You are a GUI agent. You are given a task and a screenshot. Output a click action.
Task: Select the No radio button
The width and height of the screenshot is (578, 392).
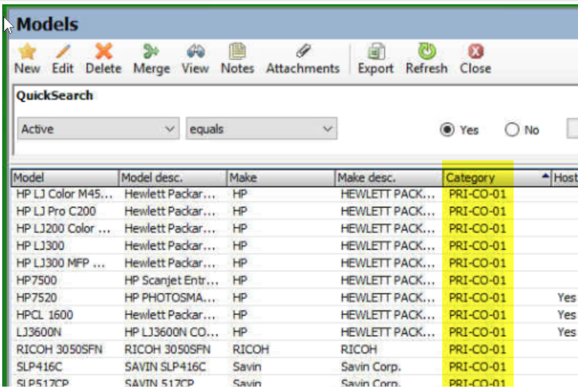512,130
